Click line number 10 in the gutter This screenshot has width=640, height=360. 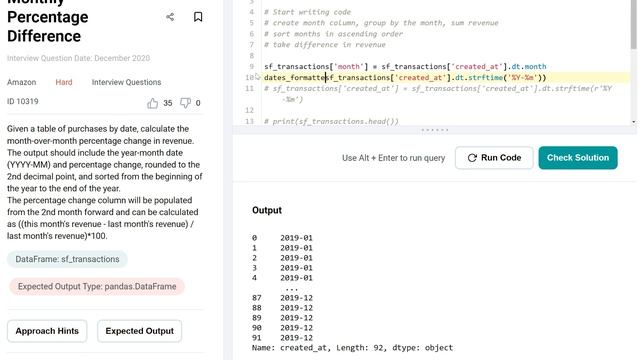click(x=249, y=78)
